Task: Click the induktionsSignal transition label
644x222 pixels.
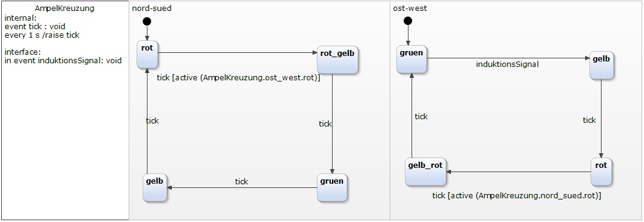Action: pos(507,64)
